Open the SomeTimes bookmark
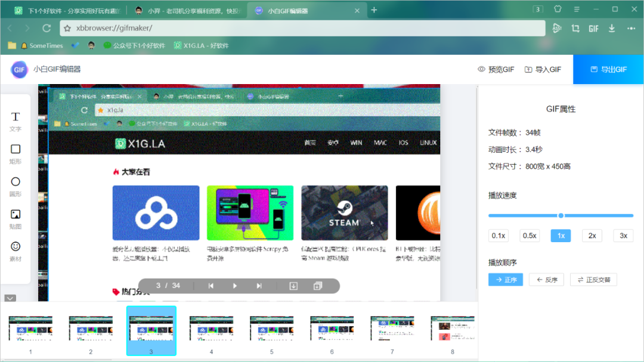 click(42, 45)
